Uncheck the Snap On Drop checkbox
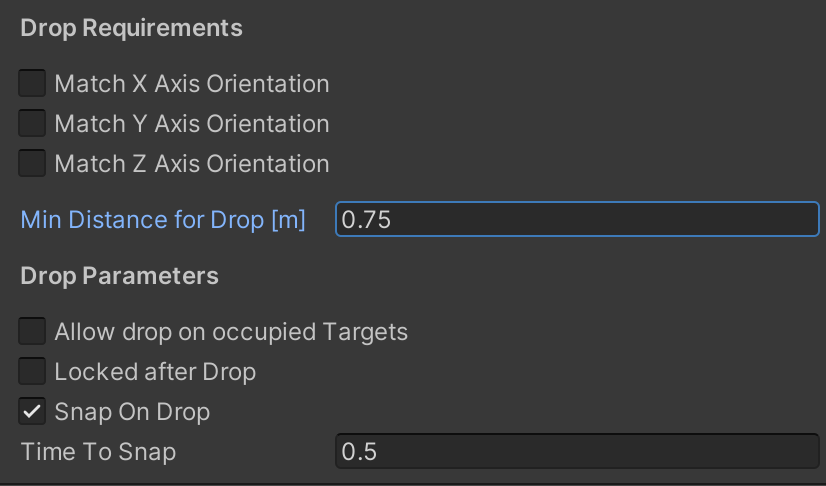 click(x=33, y=411)
